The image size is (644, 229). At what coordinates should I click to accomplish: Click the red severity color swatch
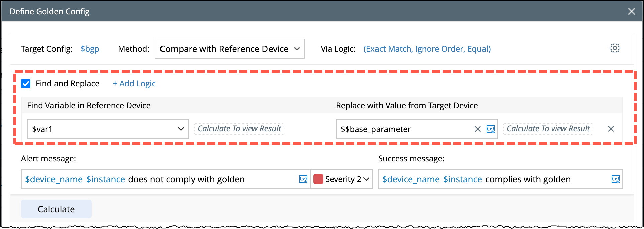tap(318, 179)
